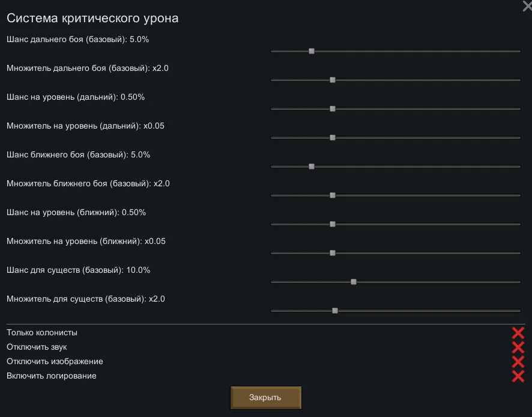
Task: Enable 'Включить логирование' checkbox
Action: click(x=518, y=376)
